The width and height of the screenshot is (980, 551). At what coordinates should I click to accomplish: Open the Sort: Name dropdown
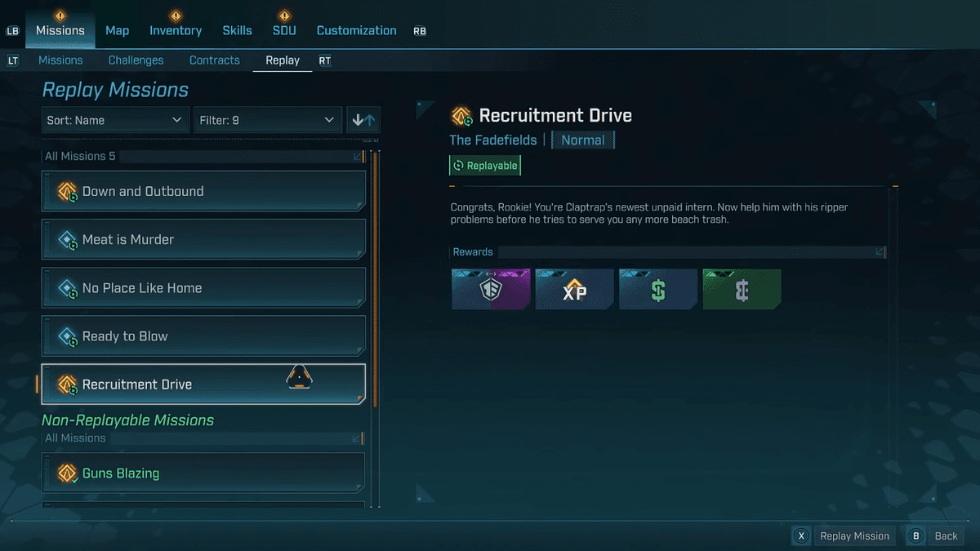114,120
